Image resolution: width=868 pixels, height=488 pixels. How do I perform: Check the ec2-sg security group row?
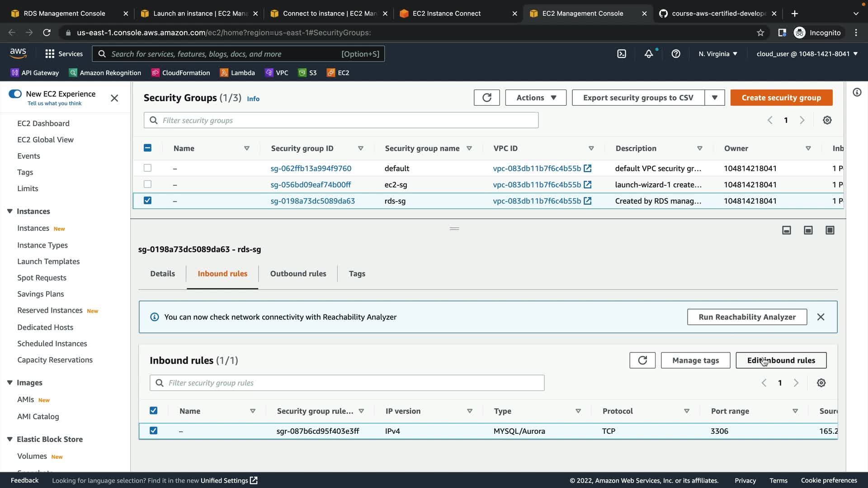(147, 184)
